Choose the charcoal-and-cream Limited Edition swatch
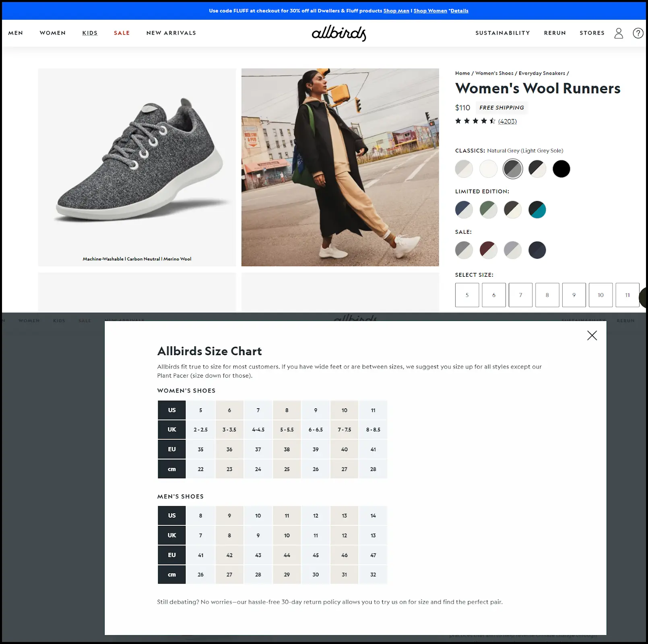The width and height of the screenshot is (648, 644). (513, 210)
